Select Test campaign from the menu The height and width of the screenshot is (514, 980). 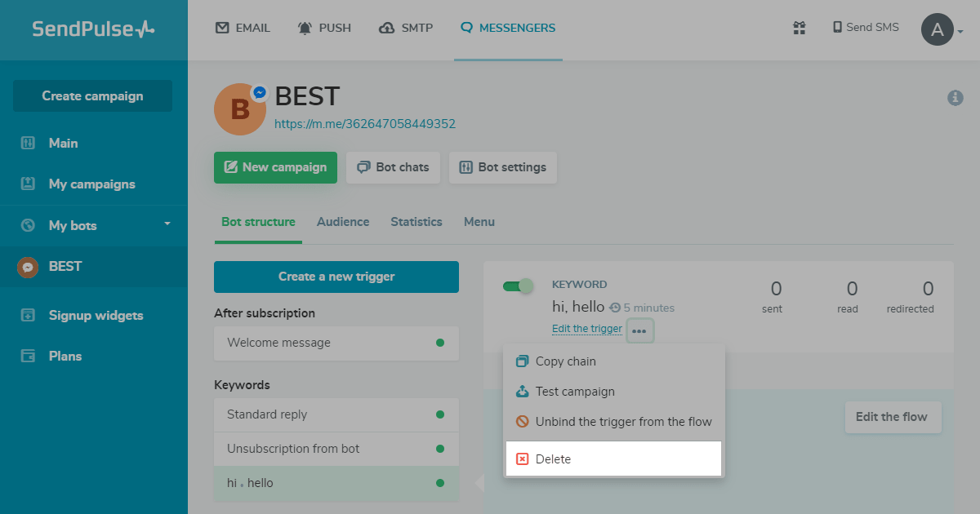614,392
